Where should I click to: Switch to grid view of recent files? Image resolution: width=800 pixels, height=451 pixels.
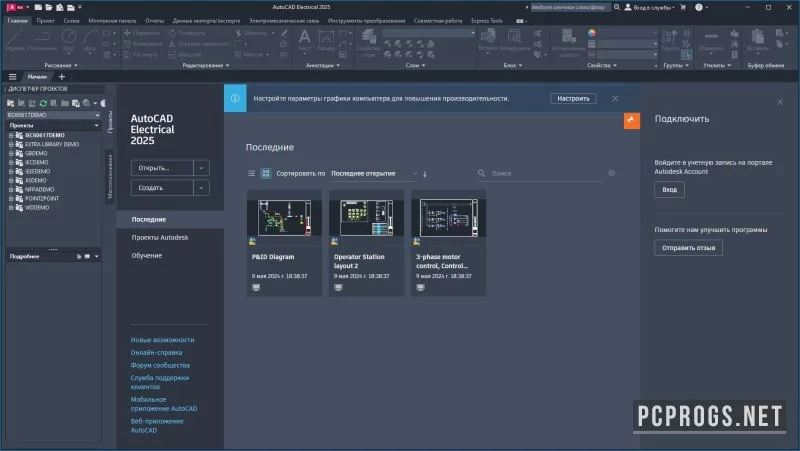(x=266, y=173)
